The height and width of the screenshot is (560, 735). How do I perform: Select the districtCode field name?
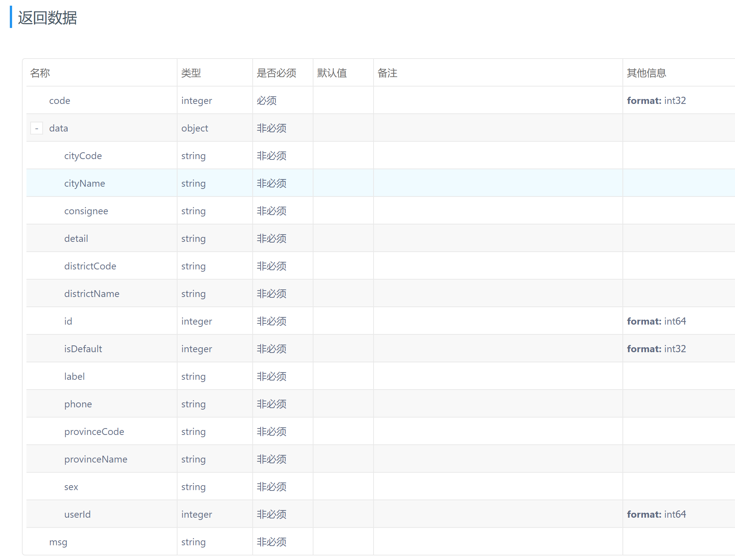[90, 266]
